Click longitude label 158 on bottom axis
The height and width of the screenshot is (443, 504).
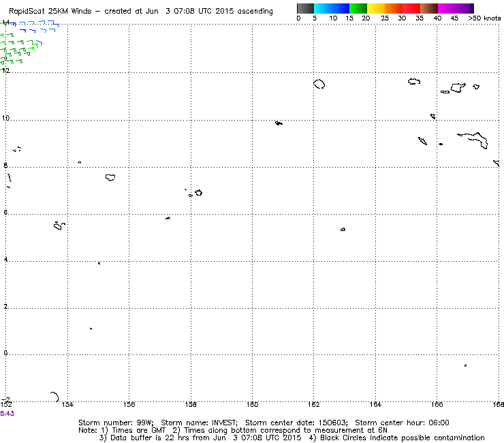tap(191, 404)
